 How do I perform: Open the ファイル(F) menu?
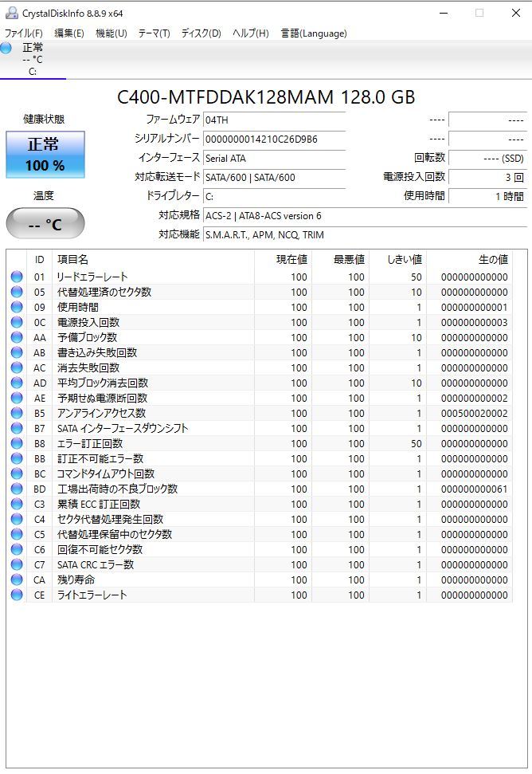pos(24,33)
